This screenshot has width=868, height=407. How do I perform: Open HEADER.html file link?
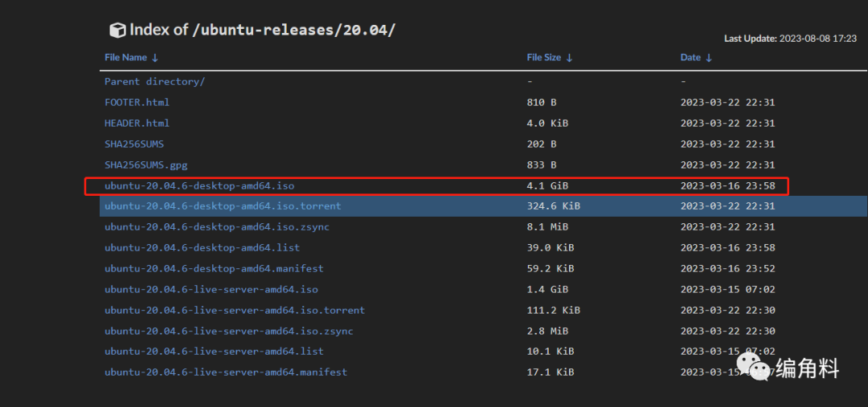click(x=137, y=123)
